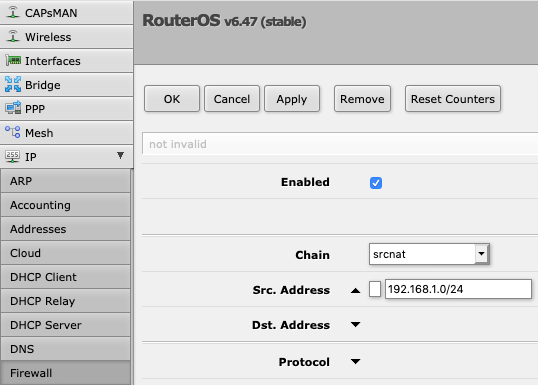Click the Reset Counters button
The width and height of the screenshot is (538, 385).
tap(453, 99)
